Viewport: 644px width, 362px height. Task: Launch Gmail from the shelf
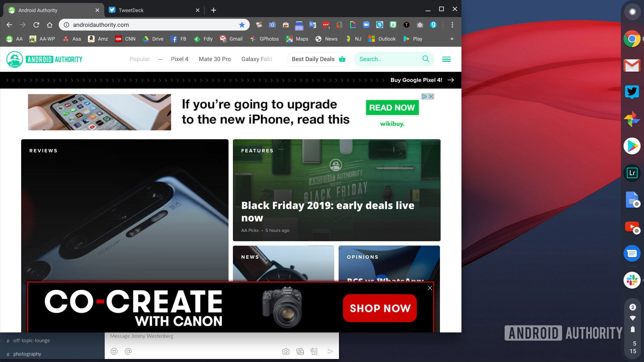click(x=632, y=65)
